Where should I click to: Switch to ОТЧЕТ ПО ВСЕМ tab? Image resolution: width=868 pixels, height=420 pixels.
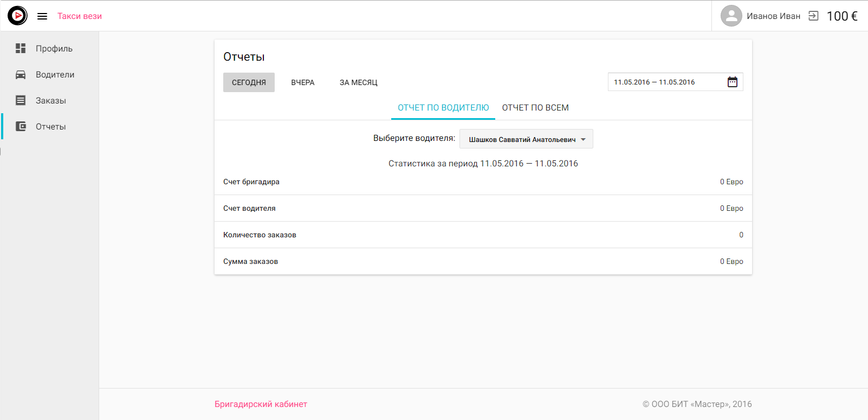coord(535,108)
